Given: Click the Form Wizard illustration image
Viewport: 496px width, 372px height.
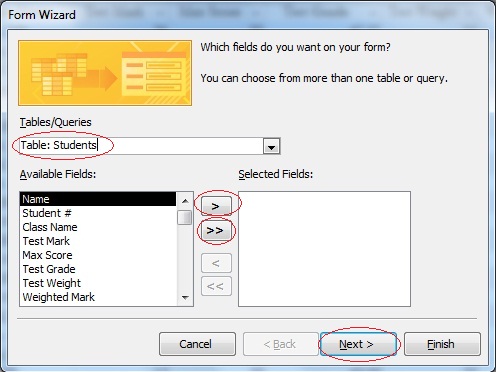Looking at the screenshot, I should coord(105,73).
